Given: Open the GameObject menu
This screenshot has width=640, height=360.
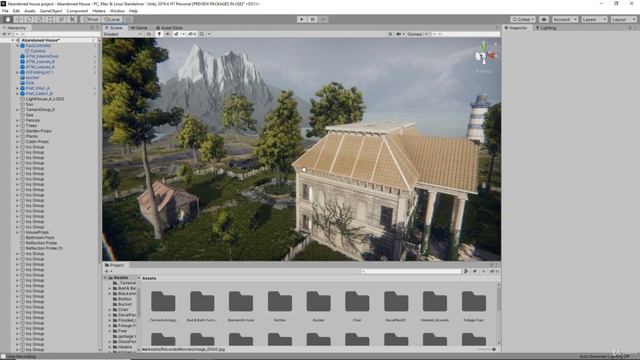Looking at the screenshot, I should pos(51,11).
